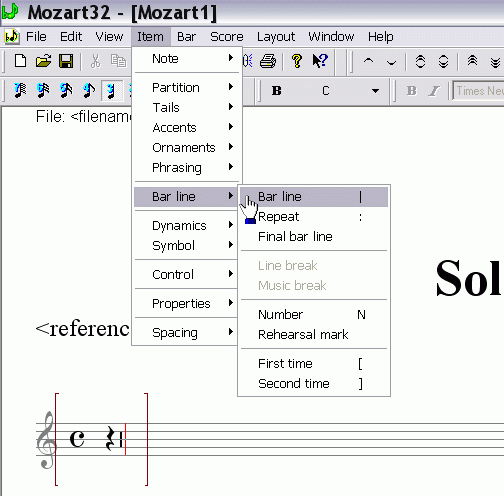
Task: Toggle the greyed italic I button
Action: 434,91
